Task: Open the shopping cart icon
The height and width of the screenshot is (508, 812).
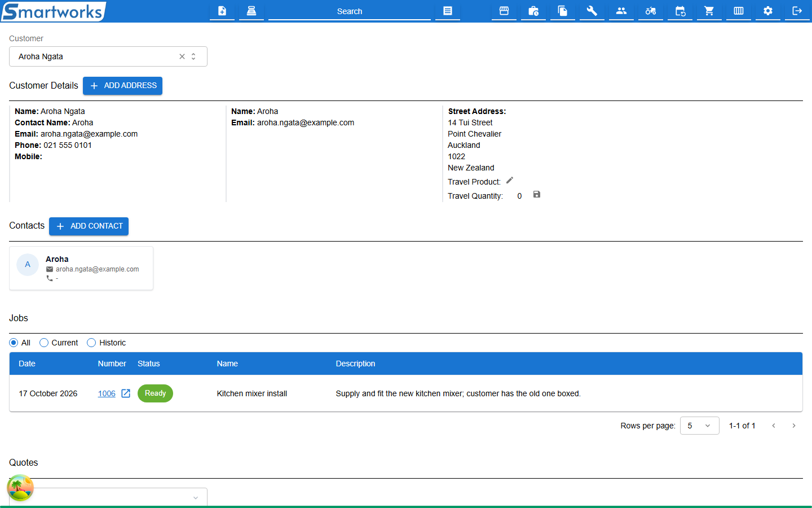Action: coord(709,11)
